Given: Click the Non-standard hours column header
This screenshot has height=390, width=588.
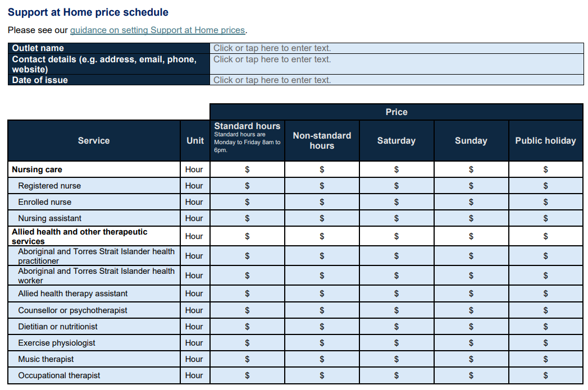Looking at the screenshot, I should 322,141.
